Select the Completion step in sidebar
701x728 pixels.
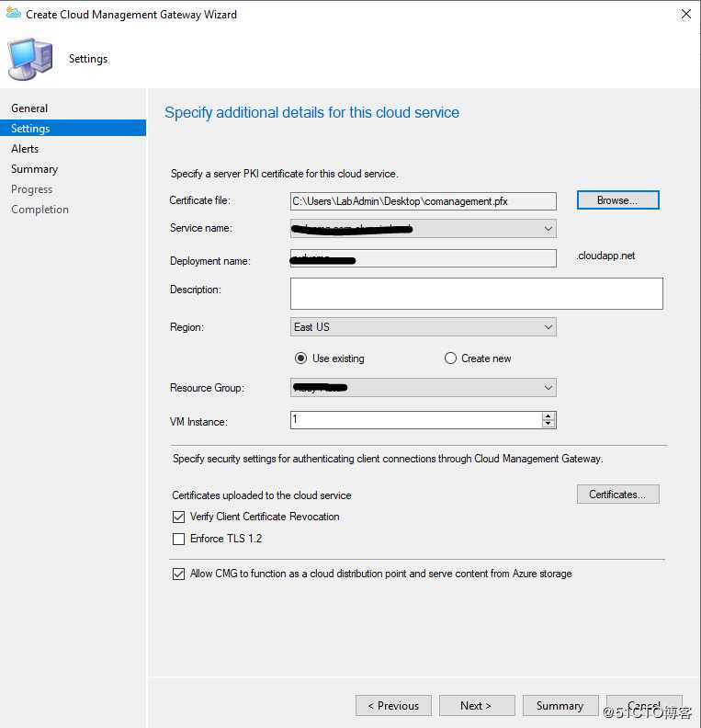tap(40, 210)
